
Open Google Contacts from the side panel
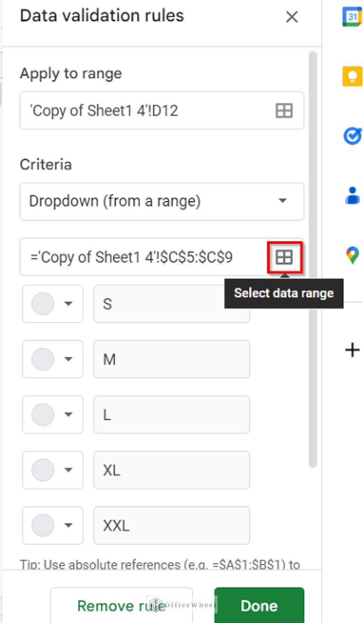352,196
